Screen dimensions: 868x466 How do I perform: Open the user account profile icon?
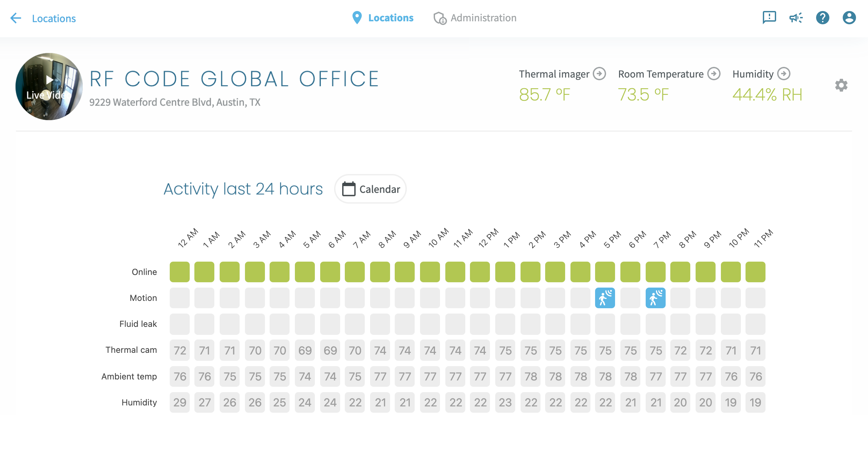tap(849, 18)
